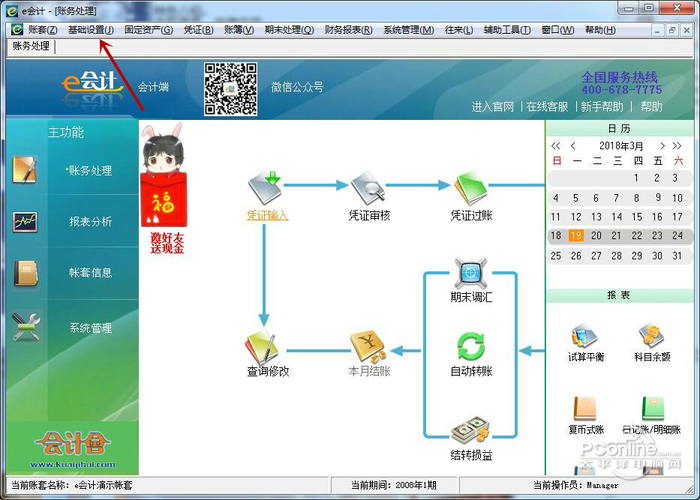
Task: Click 当前期间 2008年1期 status entry
Action: (393, 485)
